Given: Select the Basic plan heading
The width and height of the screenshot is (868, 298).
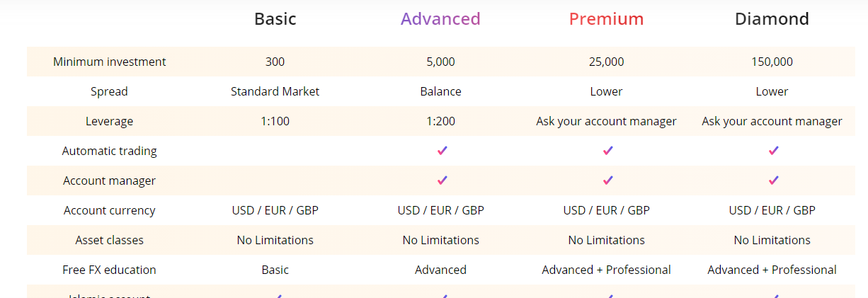Looking at the screenshot, I should point(275,18).
